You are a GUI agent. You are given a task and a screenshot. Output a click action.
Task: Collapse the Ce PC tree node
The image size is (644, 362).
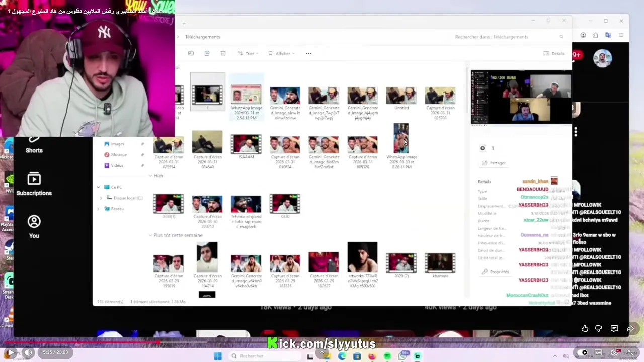98,187
